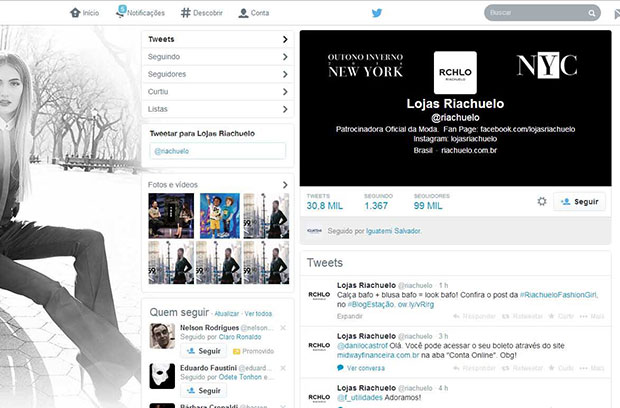Expand Fotos e vídeos chevron
Viewport: 620px width, 408px height.
point(285,185)
